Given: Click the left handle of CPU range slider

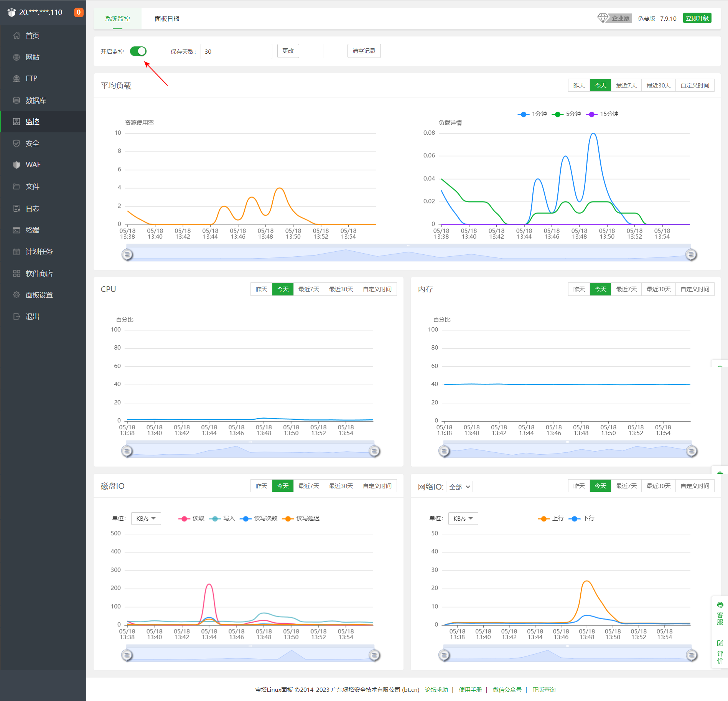Looking at the screenshot, I should tap(127, 451).
